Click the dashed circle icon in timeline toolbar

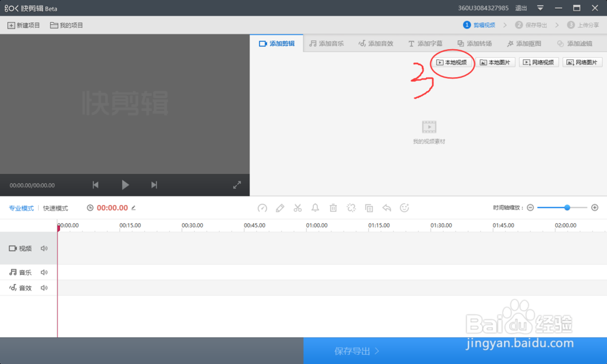click(x=351, y=208)
